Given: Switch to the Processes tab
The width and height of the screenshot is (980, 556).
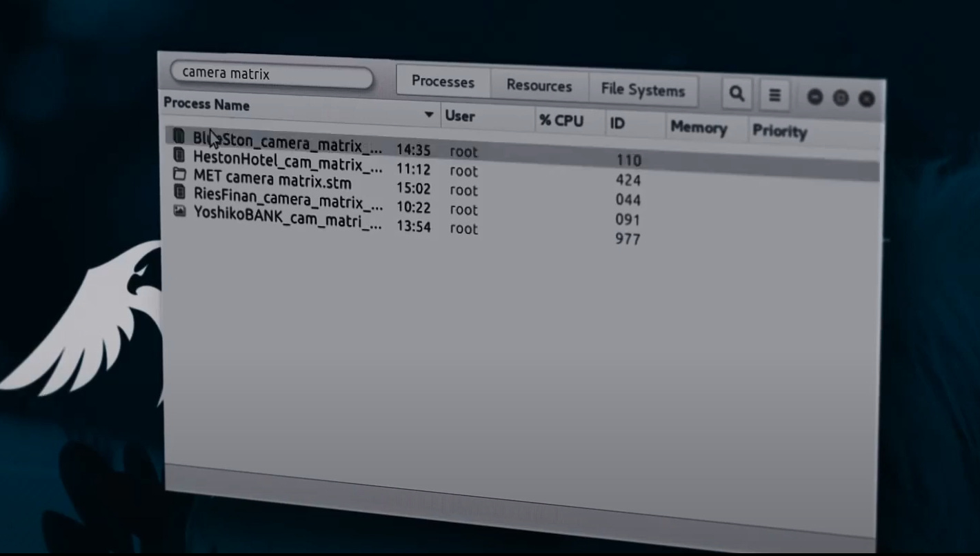Looking at the screenshot, I should (x=443, y=82).
